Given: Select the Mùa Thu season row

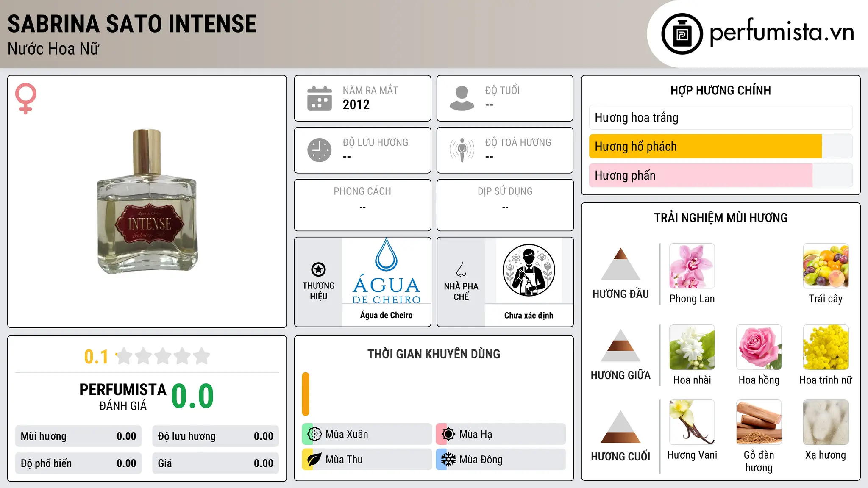Looking at the screenshot, I should [x=367, y=460].
